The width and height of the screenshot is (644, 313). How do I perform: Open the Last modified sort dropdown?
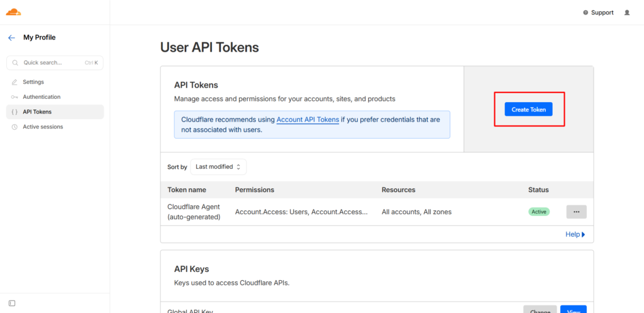click(x=218, y=167)
